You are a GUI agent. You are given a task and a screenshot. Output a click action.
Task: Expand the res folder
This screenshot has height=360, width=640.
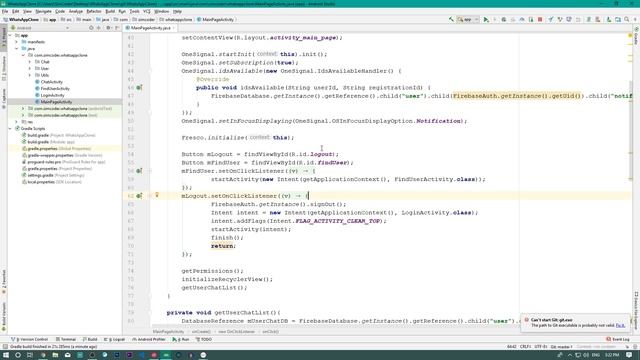click(x=17, y=122)
